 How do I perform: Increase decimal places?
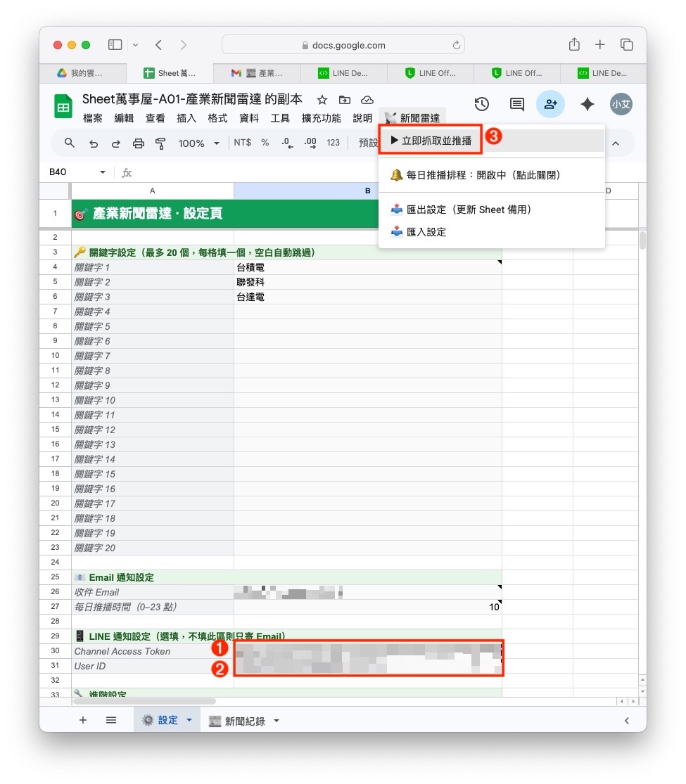[310, 143]
